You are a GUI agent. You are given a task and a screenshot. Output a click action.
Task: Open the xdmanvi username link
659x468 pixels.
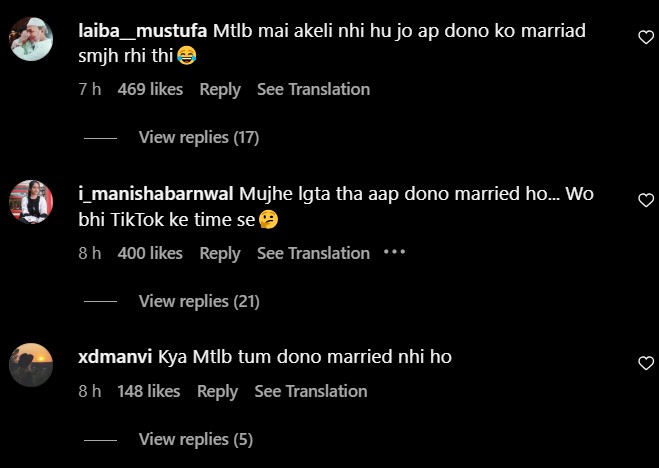pyautogui.click(x=115, y=356)
